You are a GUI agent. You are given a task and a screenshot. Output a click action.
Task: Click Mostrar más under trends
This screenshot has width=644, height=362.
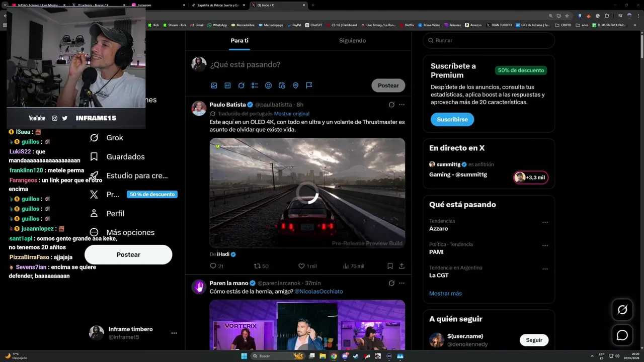tap(445, 294)
